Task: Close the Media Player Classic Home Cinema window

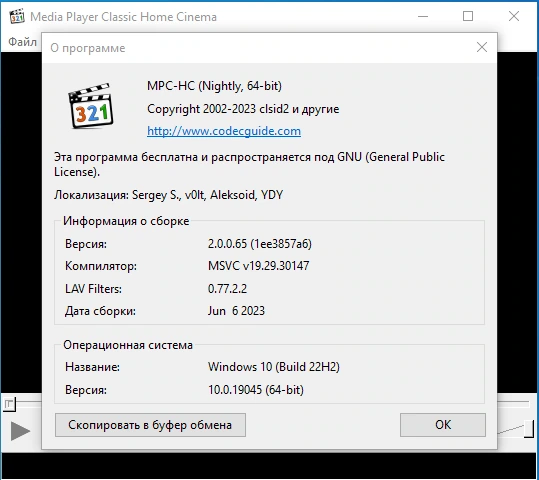Action: (514, 16)
